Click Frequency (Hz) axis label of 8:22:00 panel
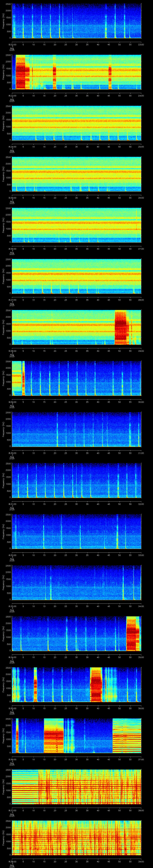This screenshot has height=868, width=153. 3,21
